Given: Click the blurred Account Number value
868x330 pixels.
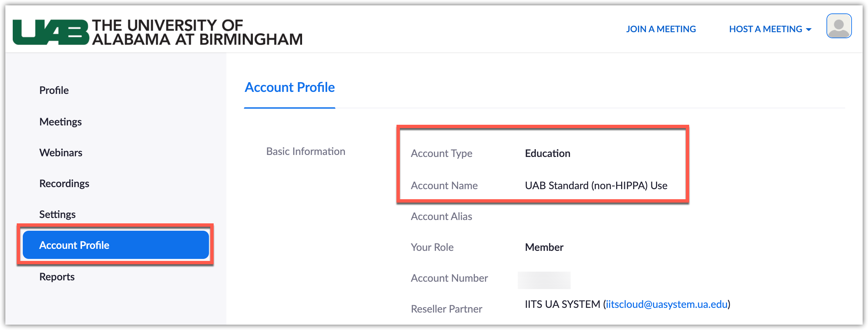Looking at the screenshot, I should pos(544,280).
